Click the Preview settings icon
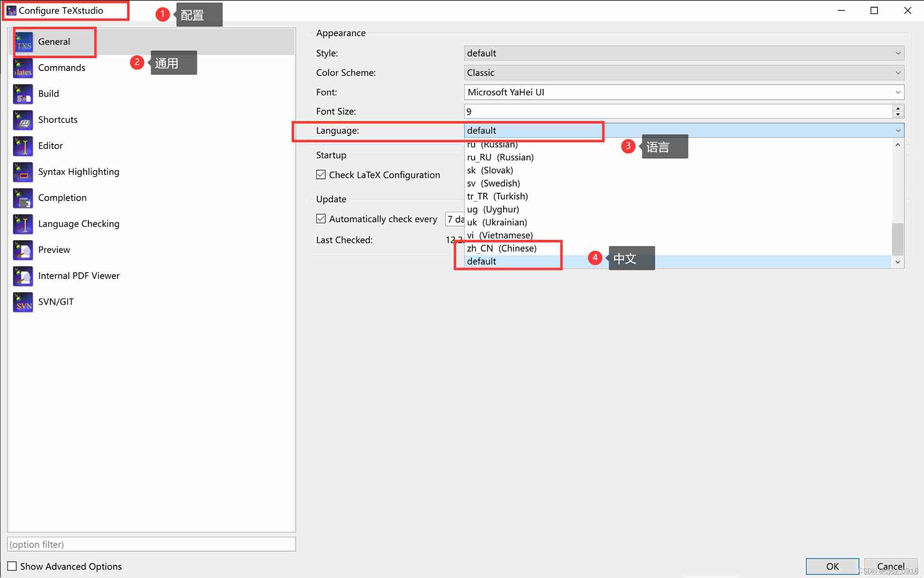 [x=23, y=249]
